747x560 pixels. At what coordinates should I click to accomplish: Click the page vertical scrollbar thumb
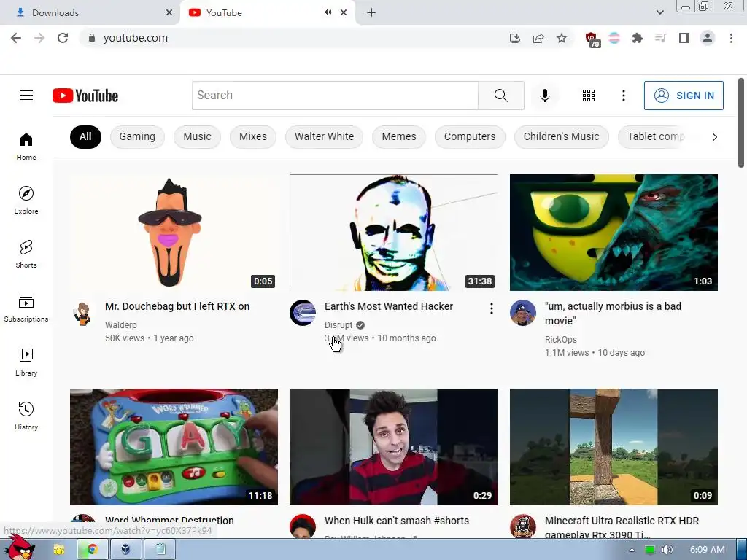(x=741, y=122)
